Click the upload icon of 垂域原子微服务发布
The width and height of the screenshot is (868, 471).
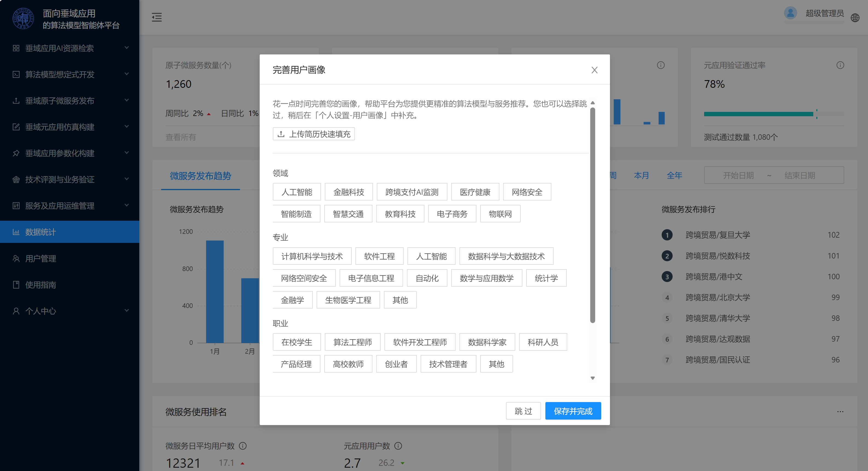pos(16,101)
